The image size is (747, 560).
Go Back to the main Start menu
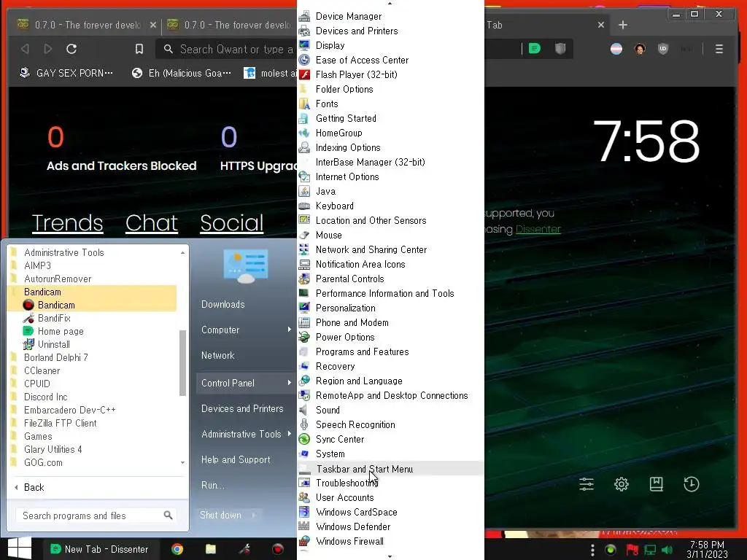(x=29, y=488)
